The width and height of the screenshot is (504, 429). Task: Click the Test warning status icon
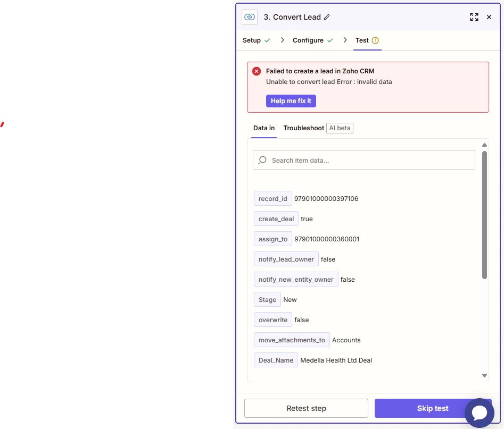tap(375, 40)
